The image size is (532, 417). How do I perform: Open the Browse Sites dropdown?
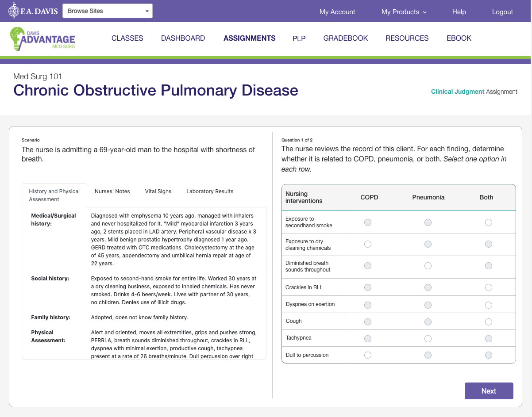point(108,11)
